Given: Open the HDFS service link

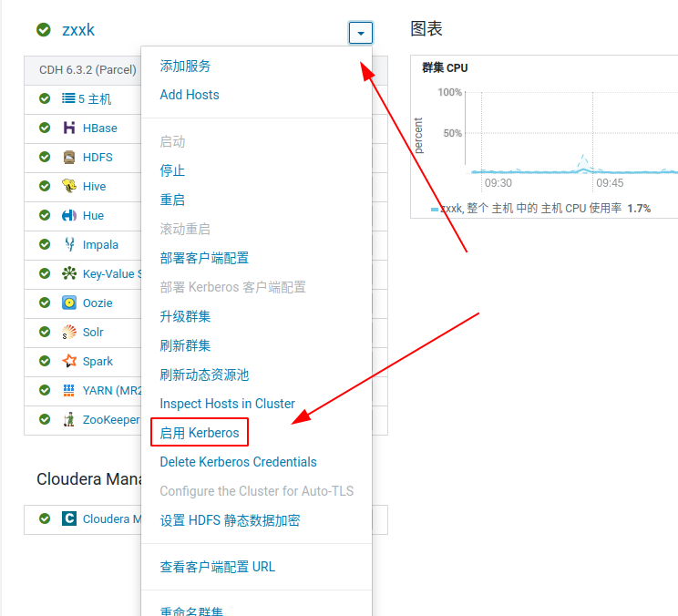Looking at the screenshot, I should click(98, 157).
